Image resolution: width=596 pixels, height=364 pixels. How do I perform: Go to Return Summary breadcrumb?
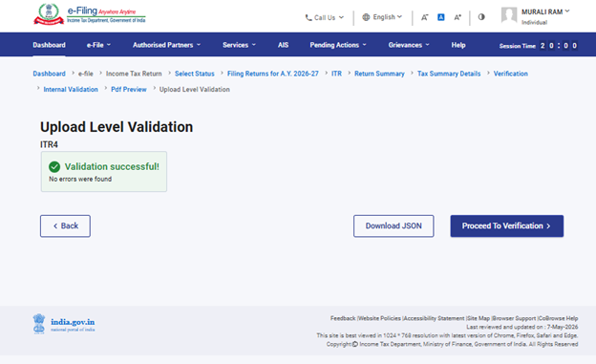[379, 74]
